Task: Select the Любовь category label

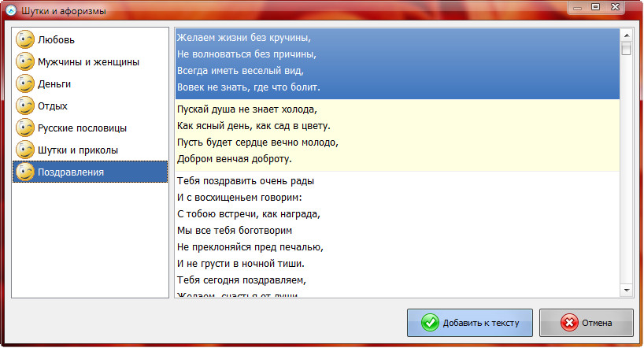Action: (x=57, y=39)
